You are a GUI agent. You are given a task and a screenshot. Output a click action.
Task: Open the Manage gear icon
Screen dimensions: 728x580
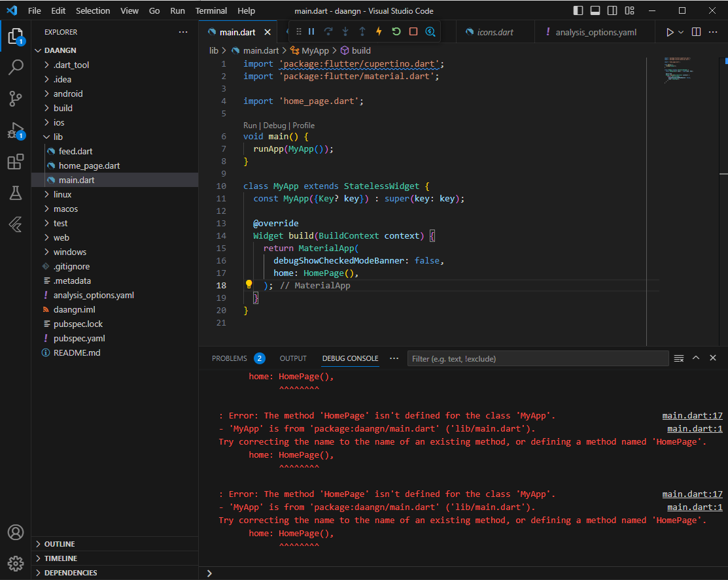tap(15, 563)
